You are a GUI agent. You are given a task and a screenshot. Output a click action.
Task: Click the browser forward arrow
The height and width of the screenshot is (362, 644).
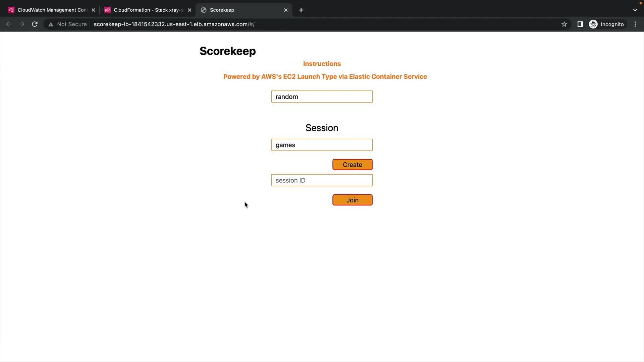[x=22, y=24]
